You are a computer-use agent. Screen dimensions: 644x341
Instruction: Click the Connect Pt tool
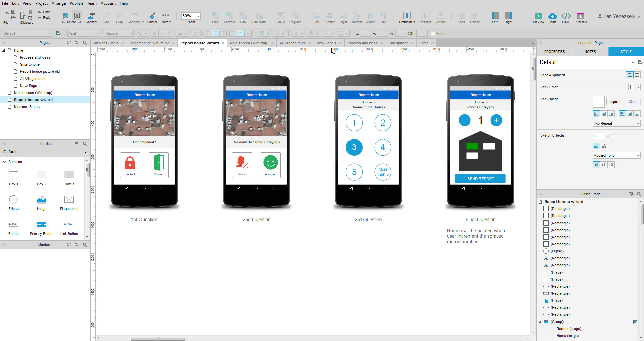(136, 18)
